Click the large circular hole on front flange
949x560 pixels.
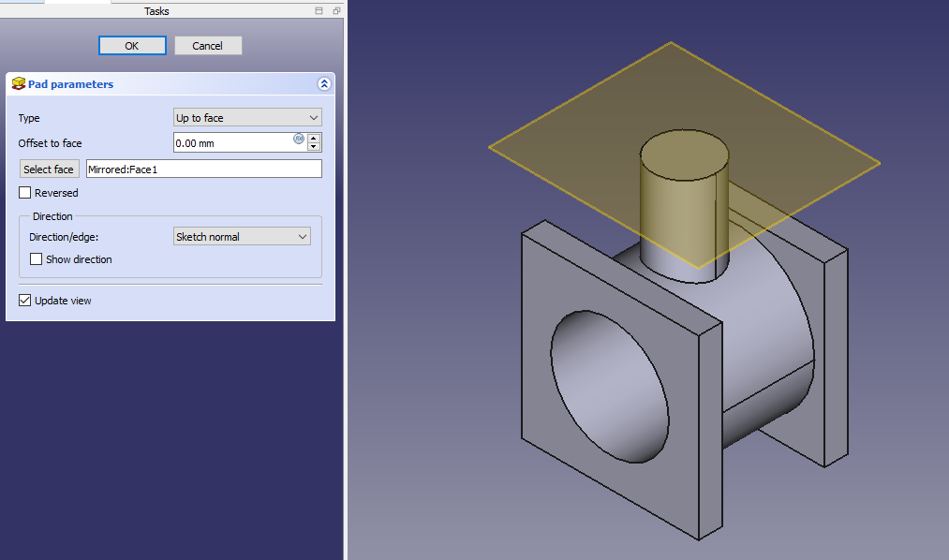609,386
